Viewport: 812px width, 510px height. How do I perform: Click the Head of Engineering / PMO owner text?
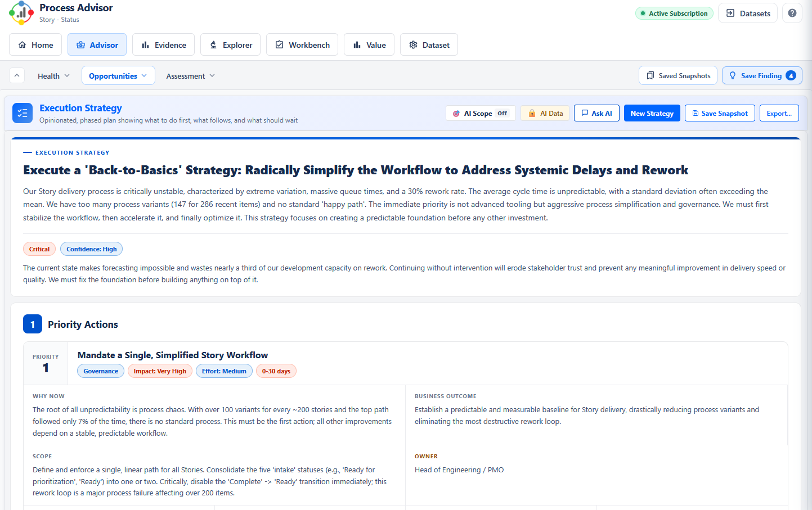tap(459, 470)
